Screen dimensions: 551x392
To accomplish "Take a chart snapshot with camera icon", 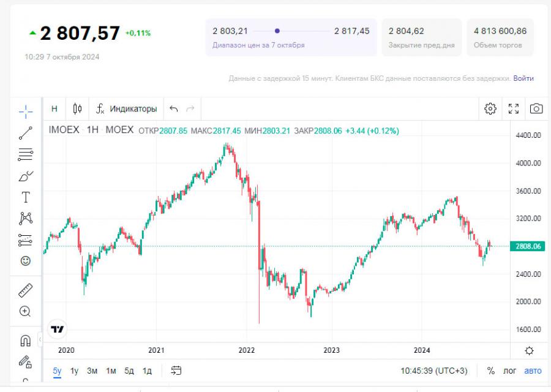I will [x=536, y=108].
